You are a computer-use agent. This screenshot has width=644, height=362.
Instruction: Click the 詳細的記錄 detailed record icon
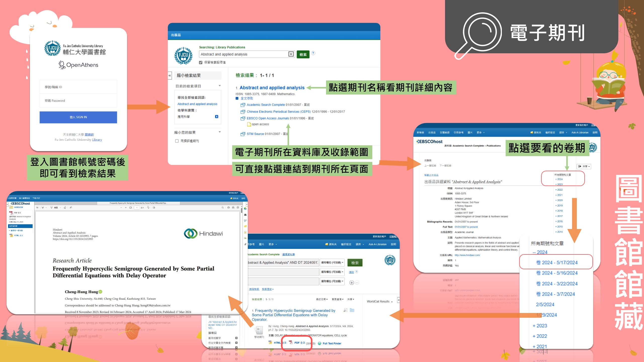[x=11, y=207]
